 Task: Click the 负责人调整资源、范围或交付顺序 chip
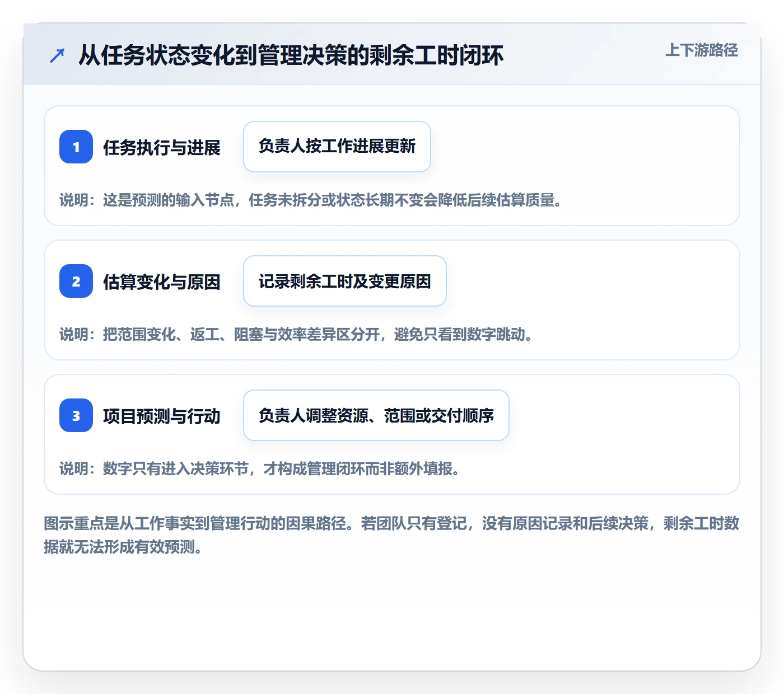[x=376, y=415]
